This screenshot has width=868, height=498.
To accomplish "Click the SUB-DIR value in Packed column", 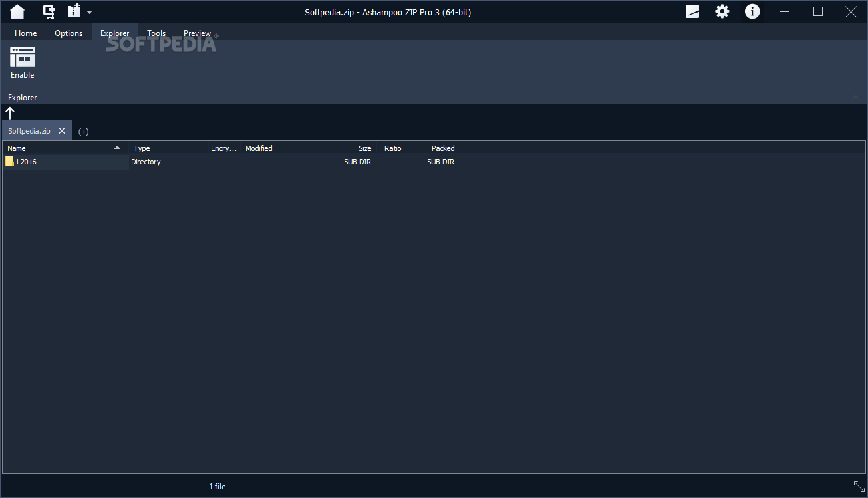I will coord(440,162).
